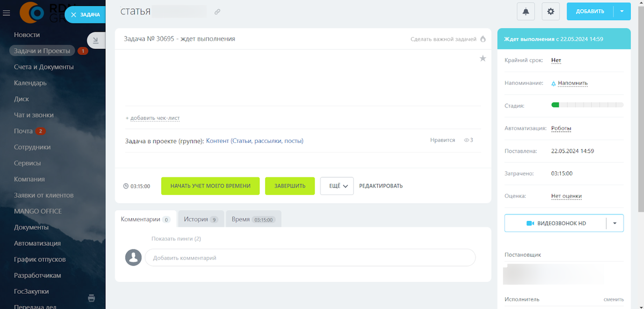Set deadline via 'Нет' link
Screen dimensions: 644x309
point(556,60)
